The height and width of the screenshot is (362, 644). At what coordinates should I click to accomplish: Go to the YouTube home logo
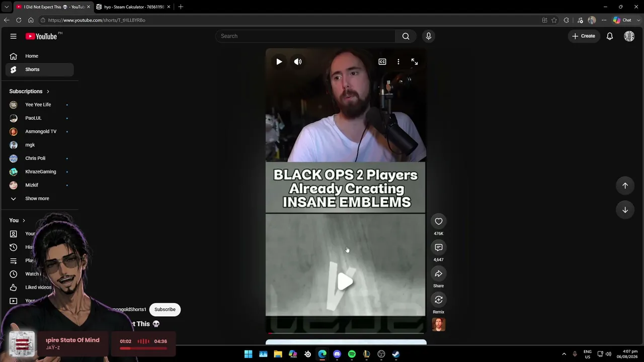pos(41,36)
